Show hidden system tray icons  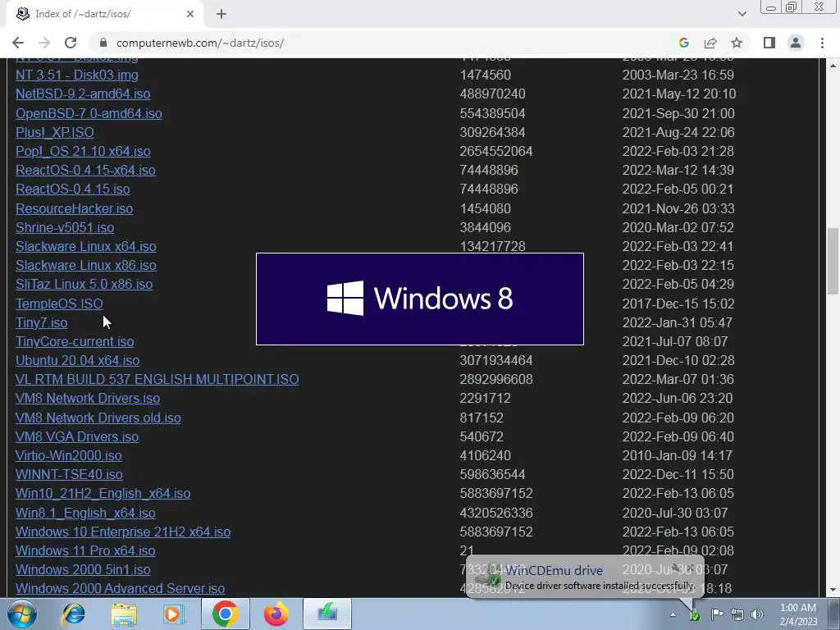673,614
